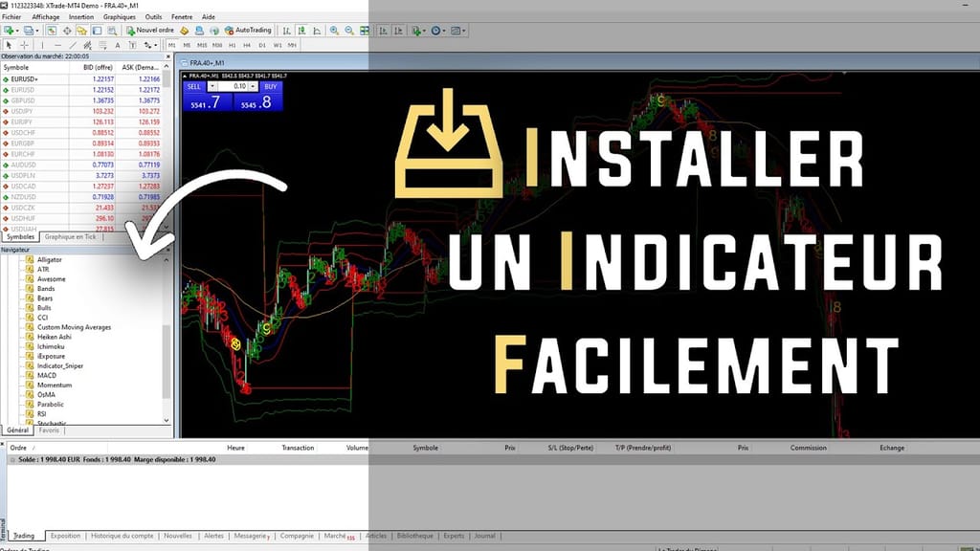Open the Affichage menu
980x551 pixels.
click(46, 17)
